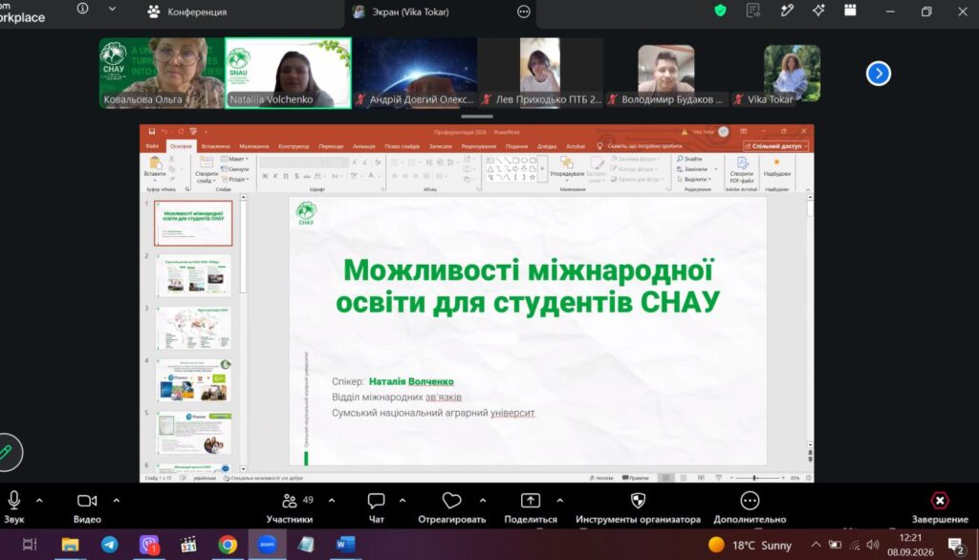This screenshot has height=560, width=979.
Task: Expand video options arrow beside Видео
Action: click(x=116, y=501)
